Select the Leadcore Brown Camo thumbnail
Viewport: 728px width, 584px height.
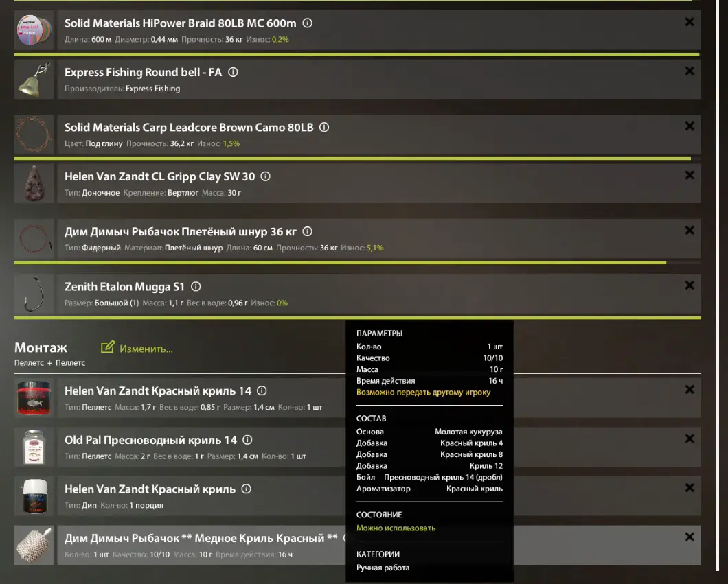coord(34,135)
